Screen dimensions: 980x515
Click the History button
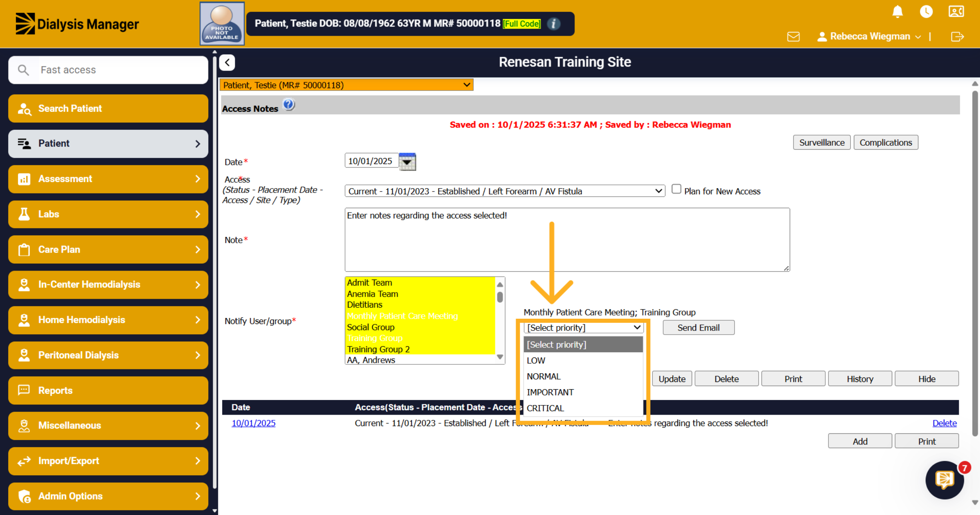pyautogui.click(x=860, y=379)
